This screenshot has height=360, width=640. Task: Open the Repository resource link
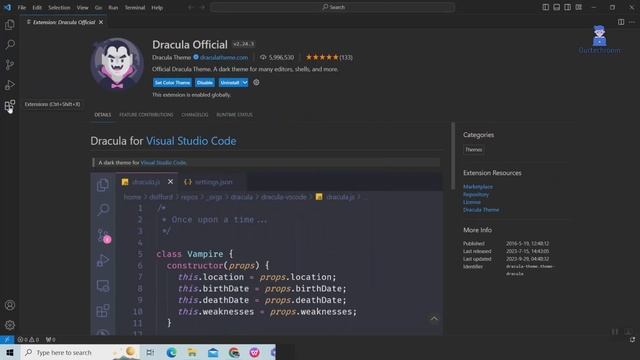pyautogui.click(x=476, y=194)
